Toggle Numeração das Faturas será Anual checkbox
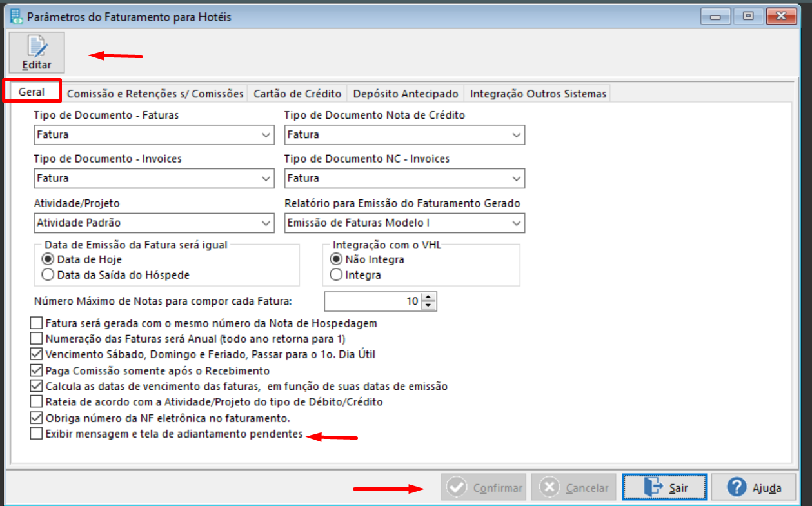Image resolution: width=812 pixels, height=506 pixels. (x=36, y=338)
